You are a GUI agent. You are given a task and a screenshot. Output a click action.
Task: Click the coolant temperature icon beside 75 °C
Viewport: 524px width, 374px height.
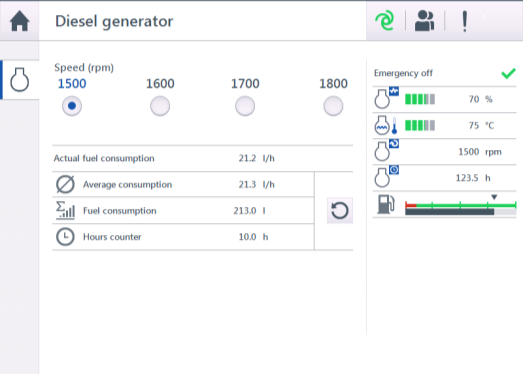pyautogui.click(x=386, y=125)
